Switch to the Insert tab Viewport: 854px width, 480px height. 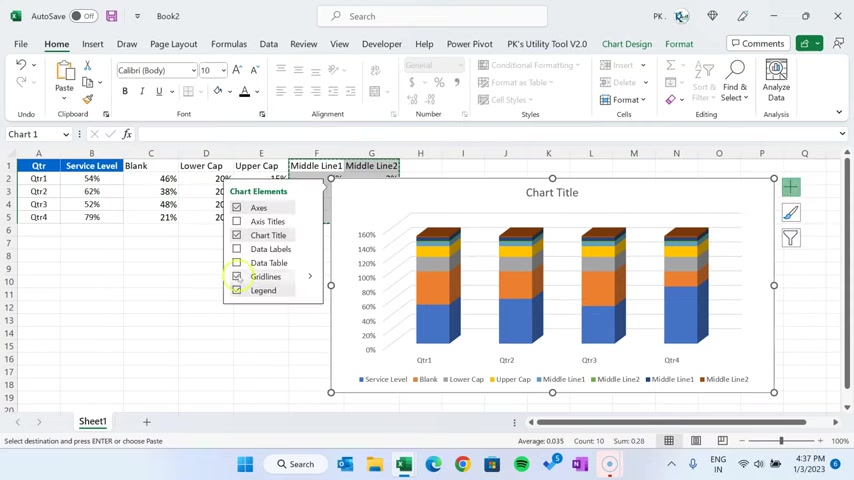93,44
